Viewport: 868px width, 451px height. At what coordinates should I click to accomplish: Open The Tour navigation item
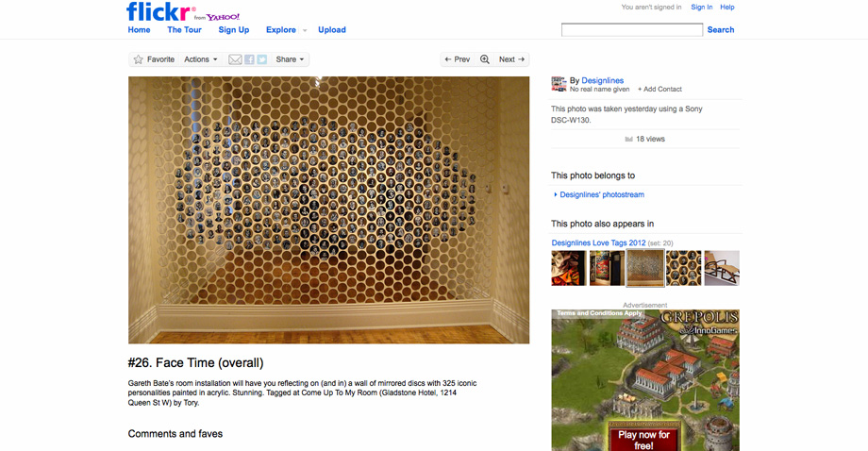[x=184, y=30]
